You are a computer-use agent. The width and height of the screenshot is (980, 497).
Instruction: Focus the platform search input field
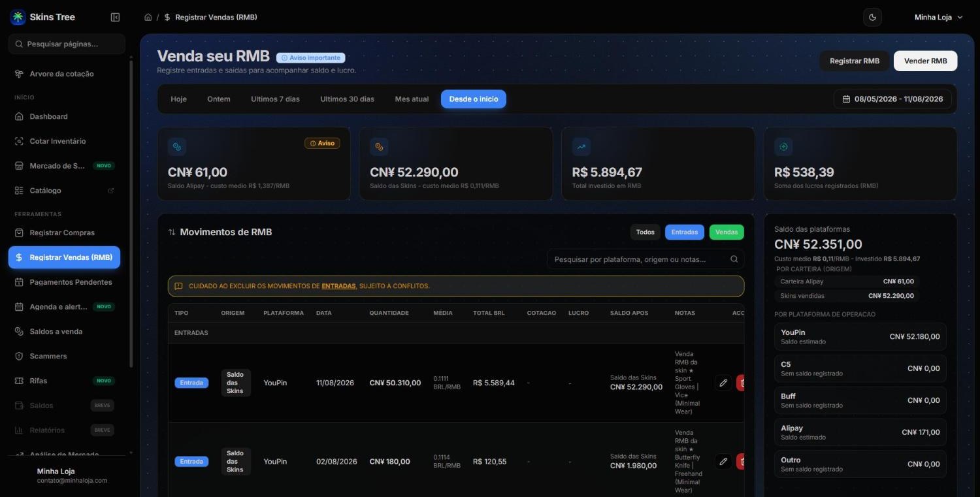pos(645,259)
